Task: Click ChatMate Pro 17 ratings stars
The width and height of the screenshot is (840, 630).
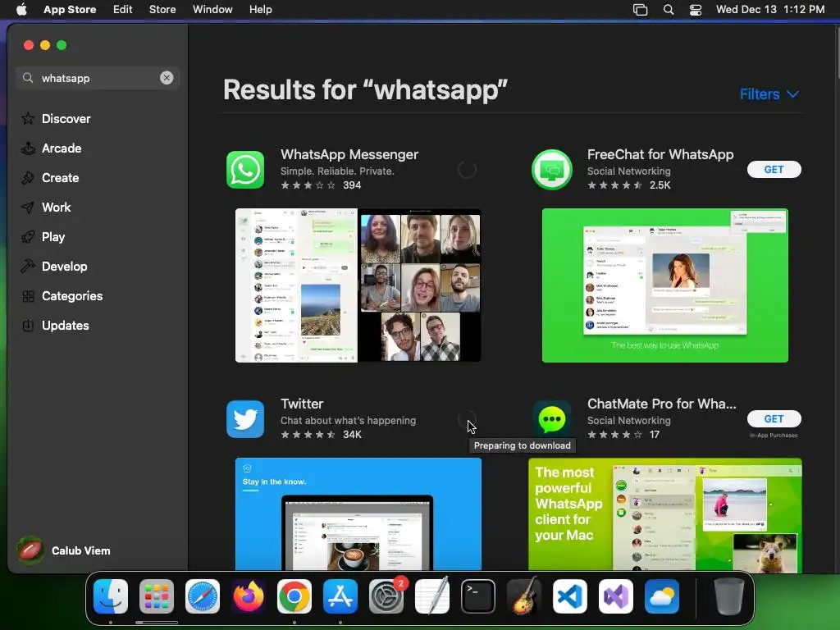Action: tap(615, 435)
